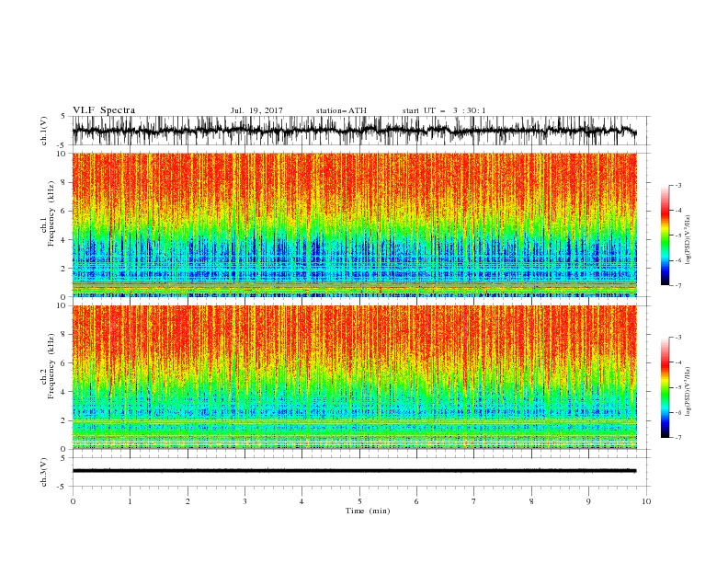Click inside the ch.1 spectrogram panel
728x563 pixels.
point(354,224)
